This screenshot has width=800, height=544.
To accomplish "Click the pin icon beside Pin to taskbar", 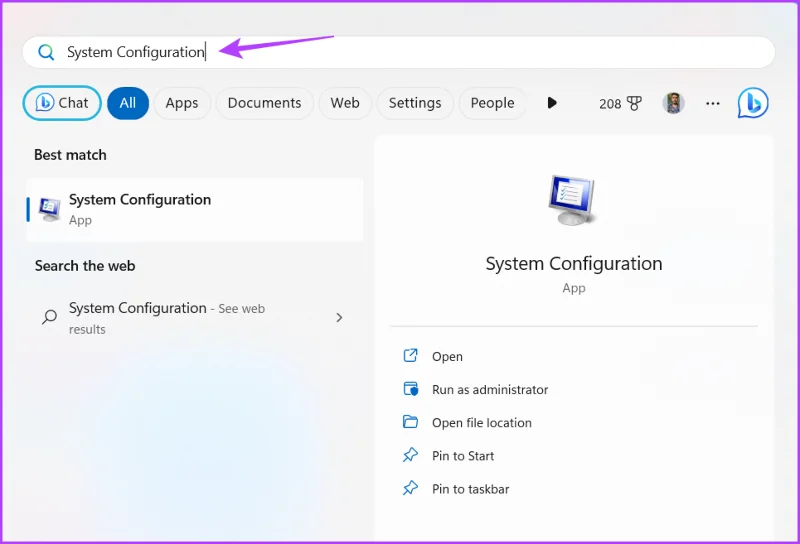I will [x=411, y=488].
